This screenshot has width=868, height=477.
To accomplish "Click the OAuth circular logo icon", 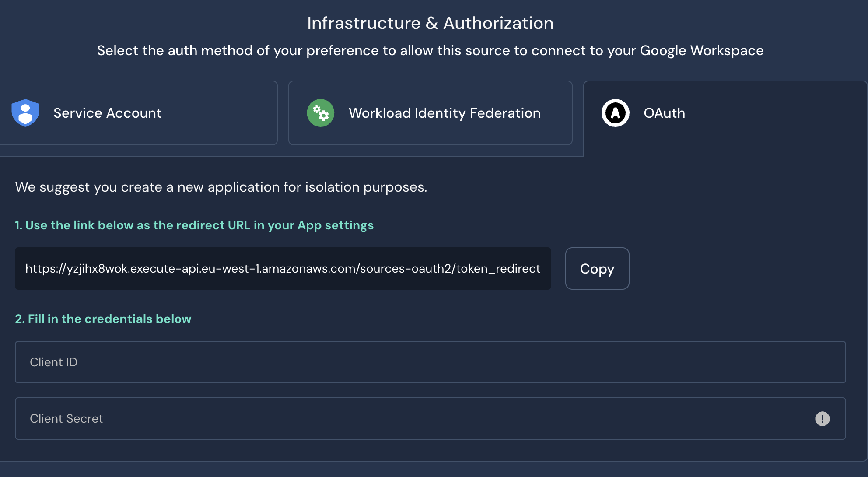I will click(615, 113).
